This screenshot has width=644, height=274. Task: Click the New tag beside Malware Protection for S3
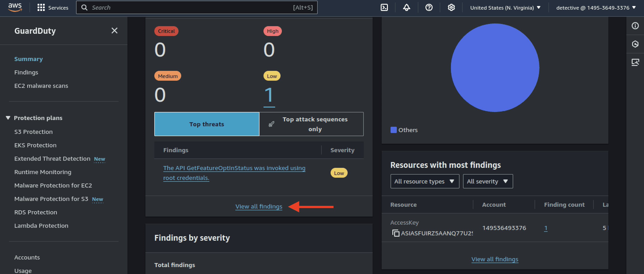(x=98, y=199)
